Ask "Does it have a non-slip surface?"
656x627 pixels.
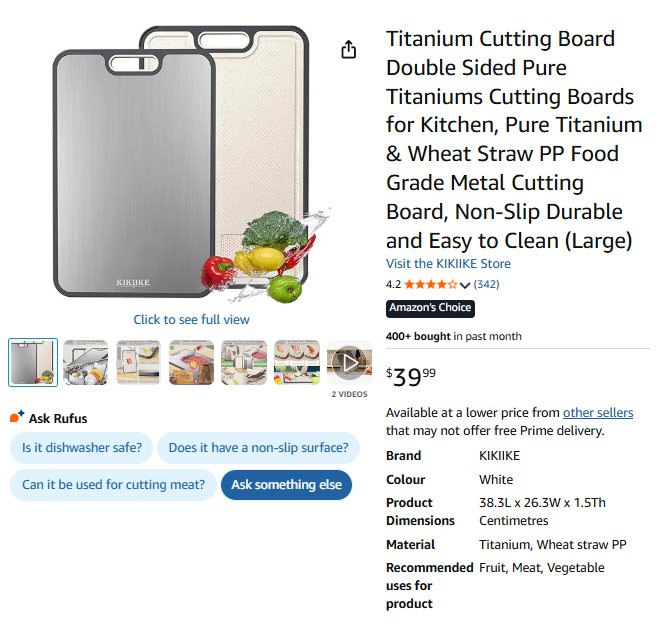[258, 448]
